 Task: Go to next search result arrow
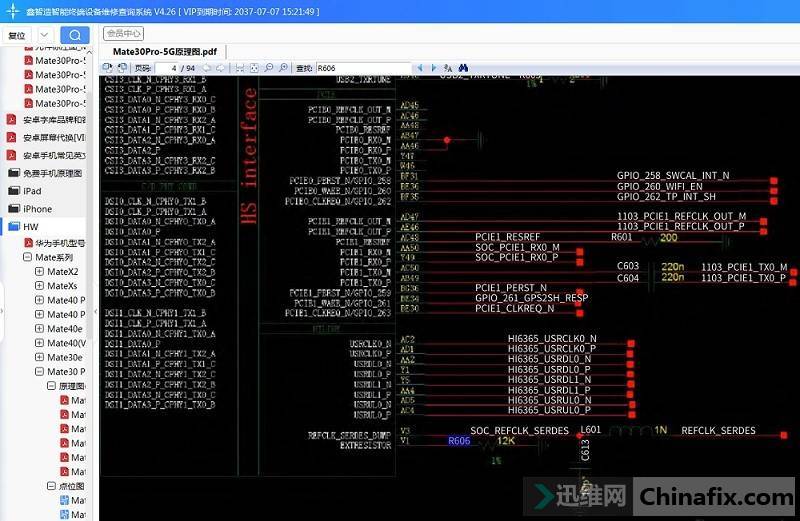[x=433, y=68]
